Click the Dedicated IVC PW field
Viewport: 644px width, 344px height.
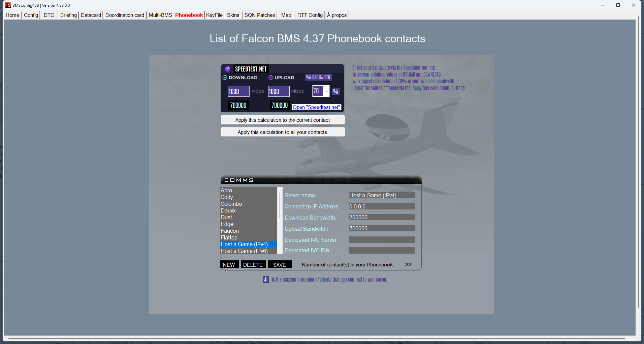coord(382,250)
